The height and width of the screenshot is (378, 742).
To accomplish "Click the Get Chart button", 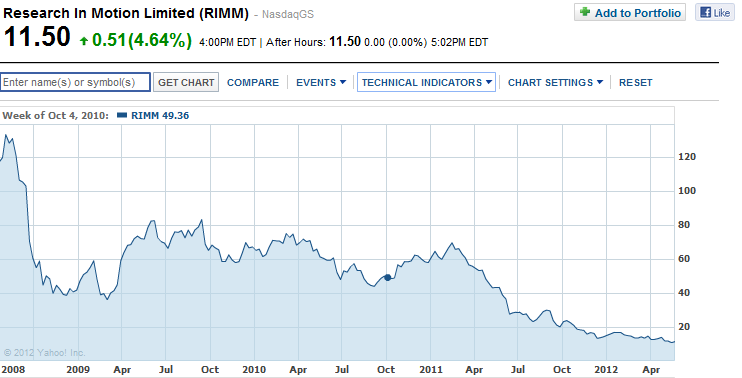I will 186,82.
